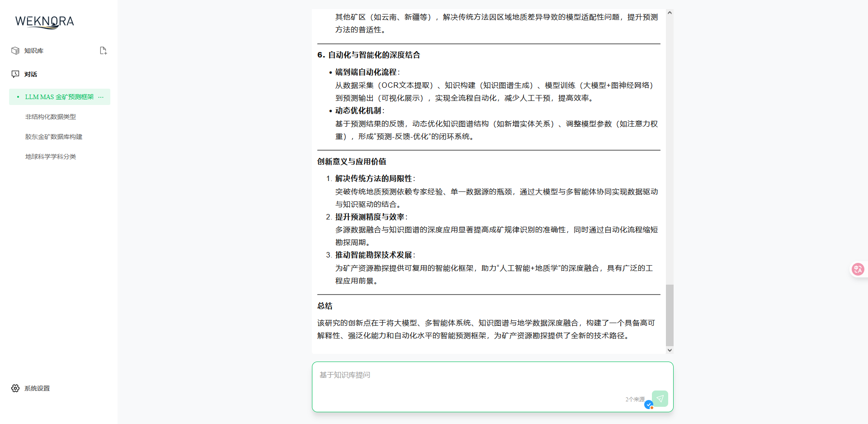Click the WEKNORA logo

click(x=45, y=22)
